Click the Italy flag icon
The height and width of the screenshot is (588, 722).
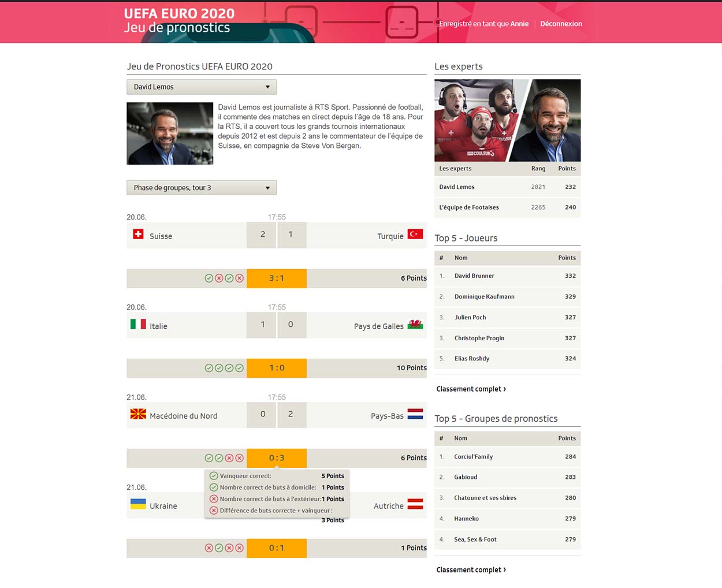tap(138, 324)
